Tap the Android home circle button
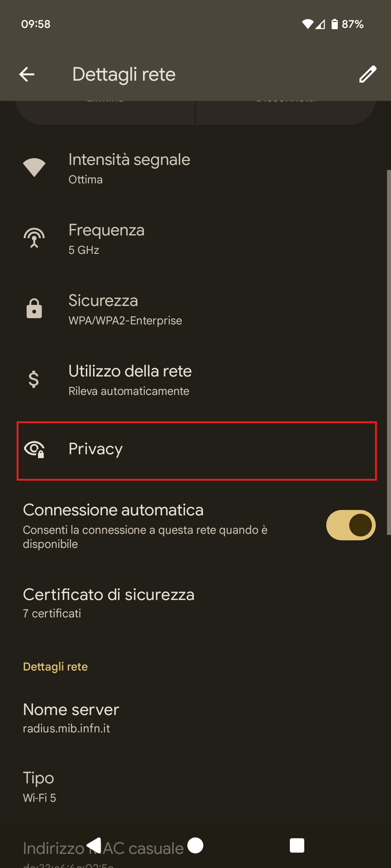Image resolution: width=391 pixels, height=868 pixels. (195, 845)
